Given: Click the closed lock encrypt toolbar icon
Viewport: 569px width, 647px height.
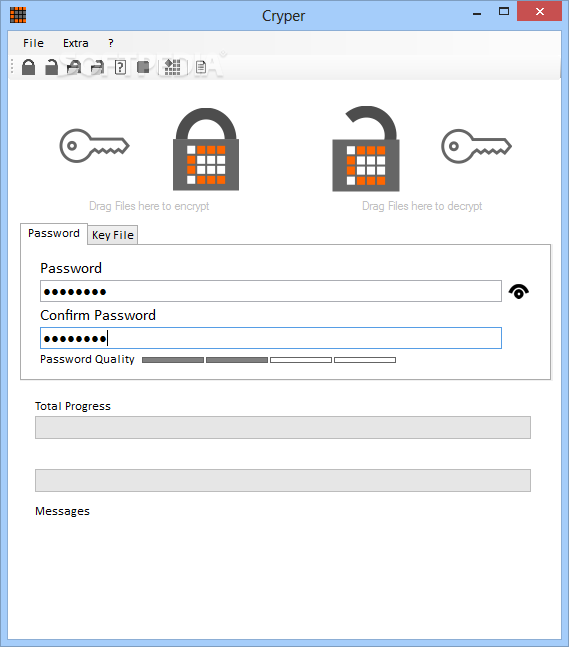Looking at the screenshot, I should point(28,67).
